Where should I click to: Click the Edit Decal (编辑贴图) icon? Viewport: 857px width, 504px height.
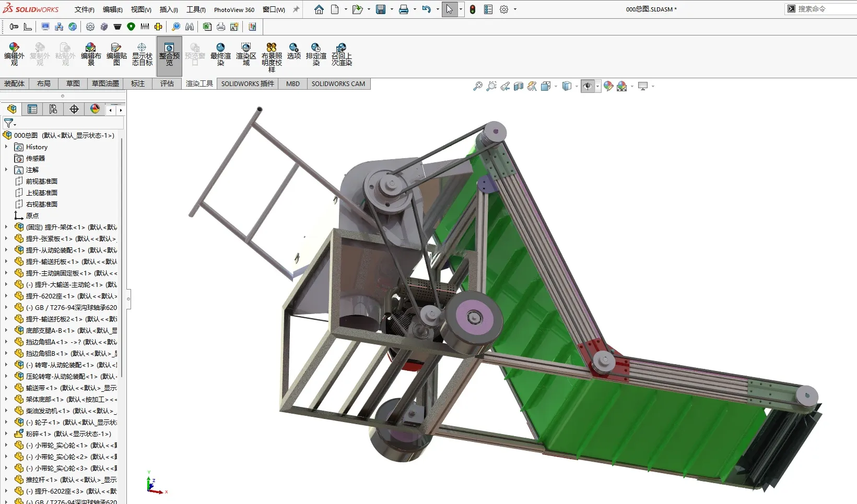(116, 54)
